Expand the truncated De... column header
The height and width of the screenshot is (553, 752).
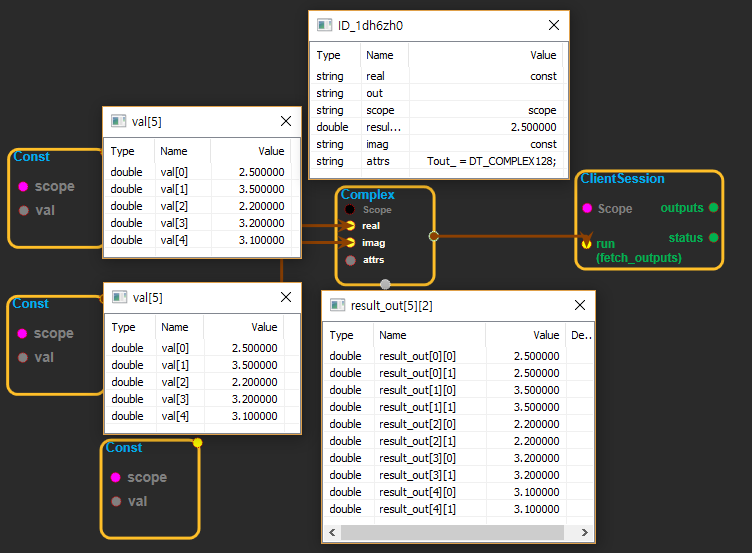(580, 336)
